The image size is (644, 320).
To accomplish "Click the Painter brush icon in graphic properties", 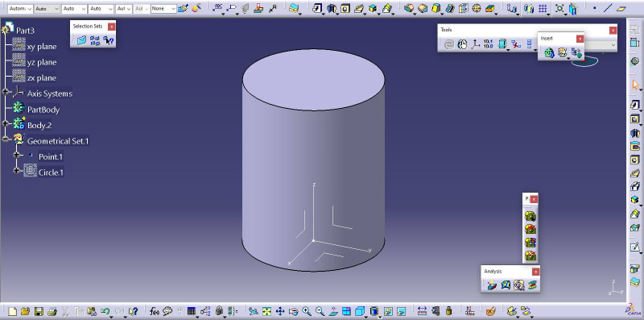I will [184, 8].
